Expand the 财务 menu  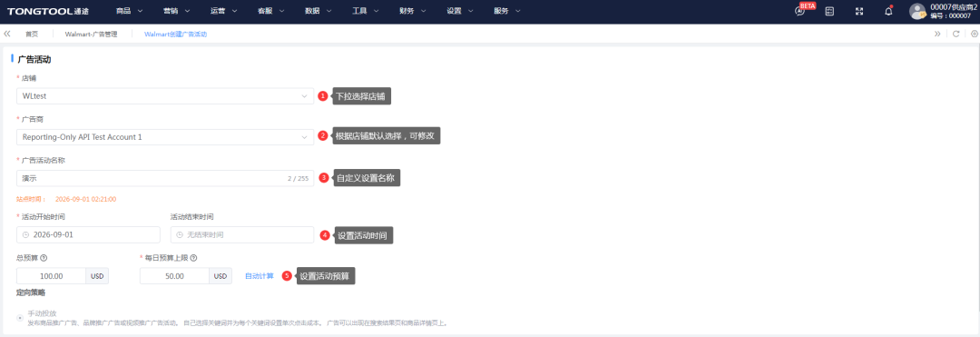click(413, 11)
